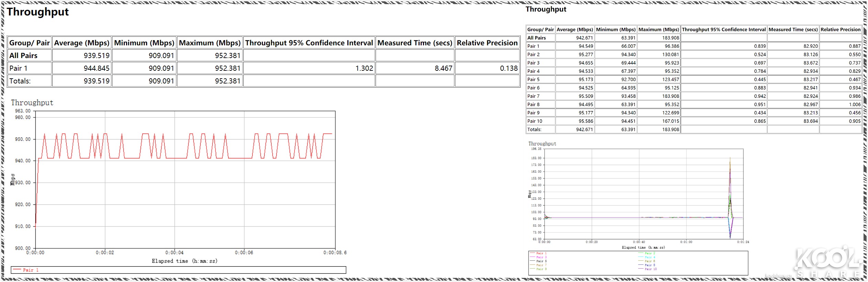The image size is (868, 282).
Task: Click the left table's 'Totals:' row label
Action: click(20, 81)
